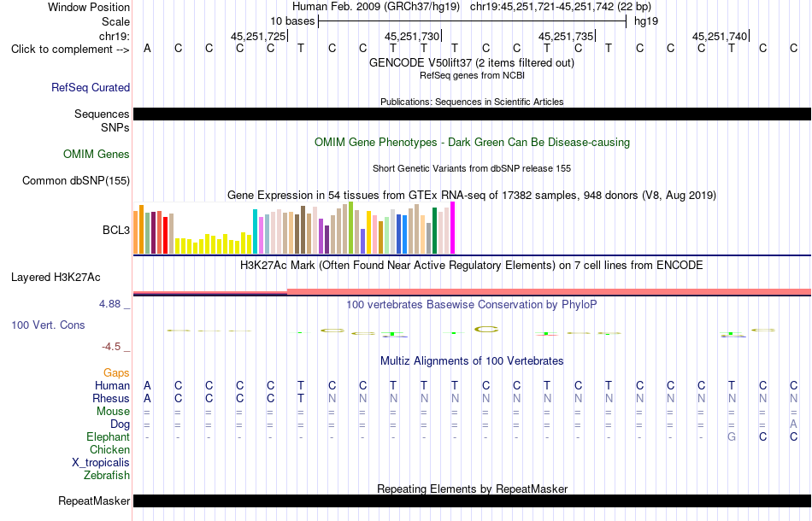Click the 'Click to complement' label

click(70, 50)
